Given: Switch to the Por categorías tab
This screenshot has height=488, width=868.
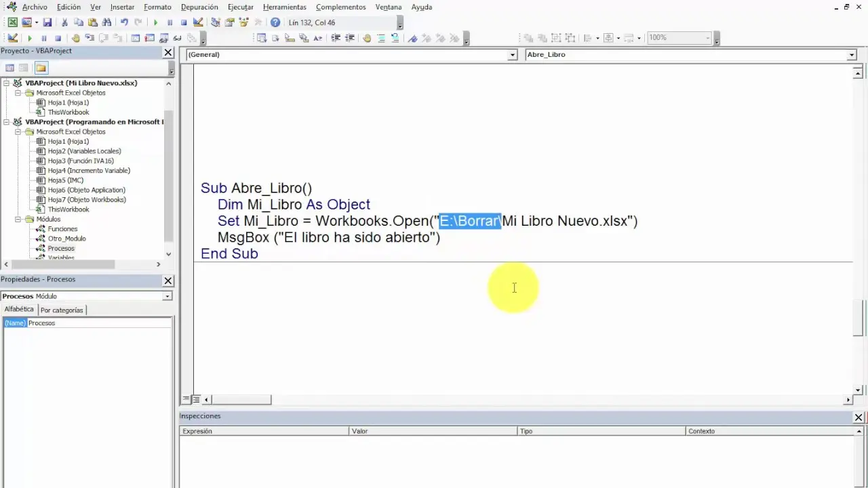Looking at the screenshot, I should (x=62, y=310).
